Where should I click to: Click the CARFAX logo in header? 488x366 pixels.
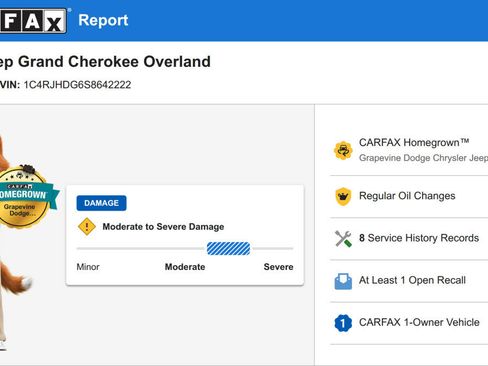click(x=33, y=21)
